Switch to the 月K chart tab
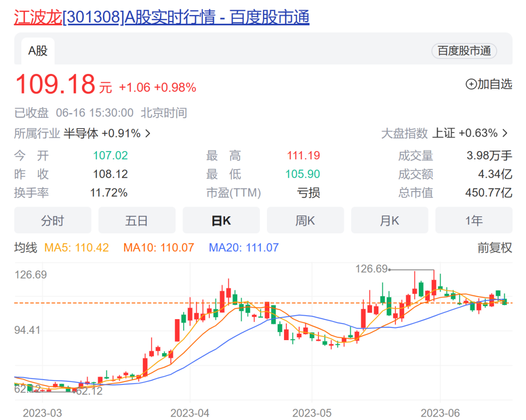Screen dimensions: 526x420 [x=390, y=220]
